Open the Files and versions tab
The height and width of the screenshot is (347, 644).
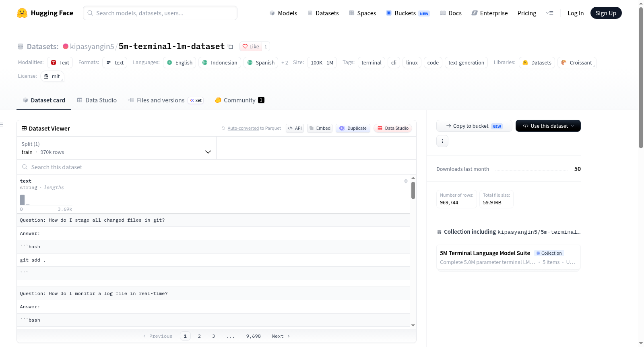tap(166, 100)
